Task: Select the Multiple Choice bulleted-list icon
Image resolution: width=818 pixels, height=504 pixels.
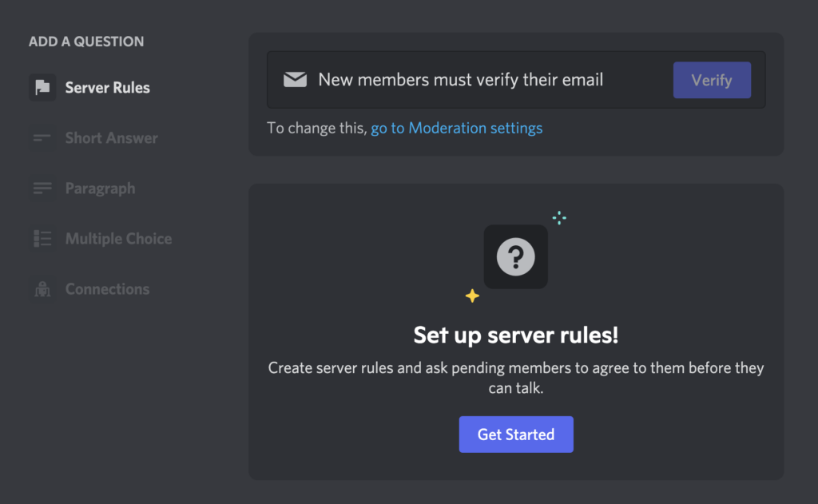Action: [42, 238]
